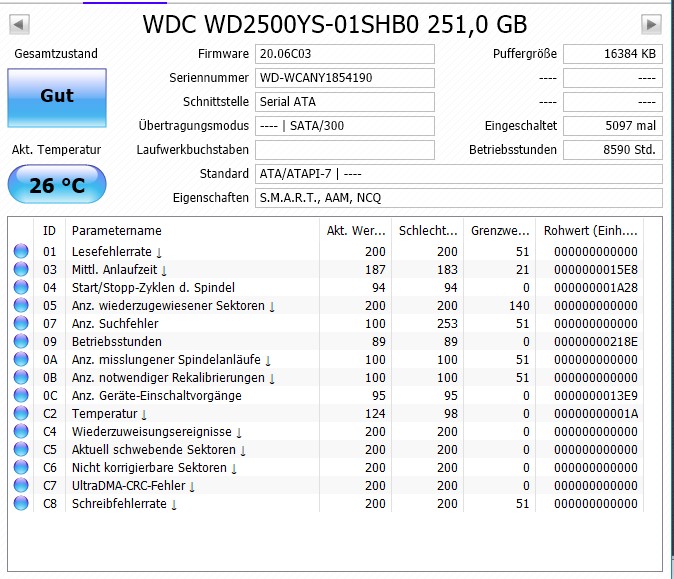The height and width of the screenshot is (579, 674).
Task: Click raw value 000000001A28
Action: [x=596, y=288]
